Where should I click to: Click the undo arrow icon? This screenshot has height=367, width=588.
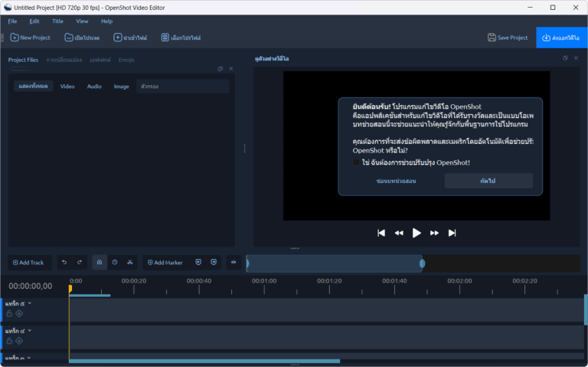pyautogui.click(x=64, y=262)
